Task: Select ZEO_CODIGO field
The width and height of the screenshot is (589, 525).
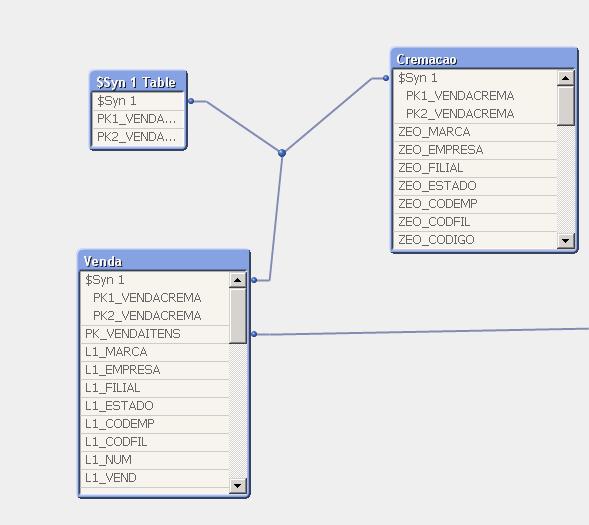Action: (475, 240)
